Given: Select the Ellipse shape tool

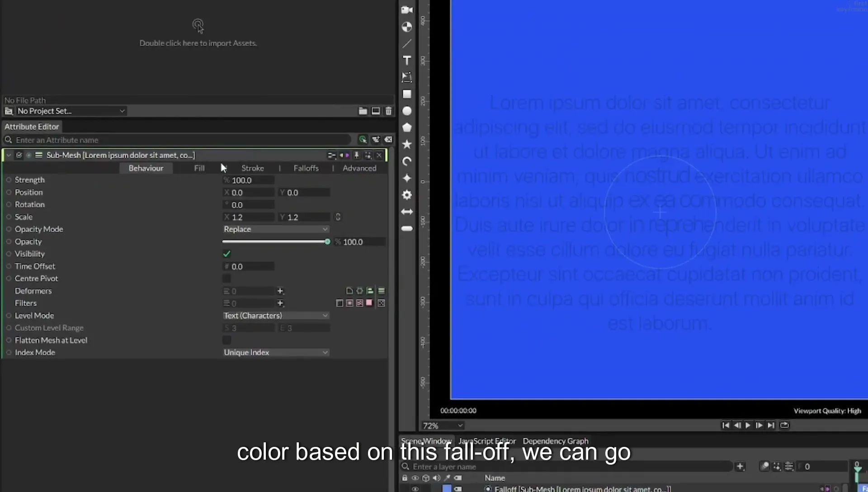Looking at the screenshot, I should coord(407,111).
